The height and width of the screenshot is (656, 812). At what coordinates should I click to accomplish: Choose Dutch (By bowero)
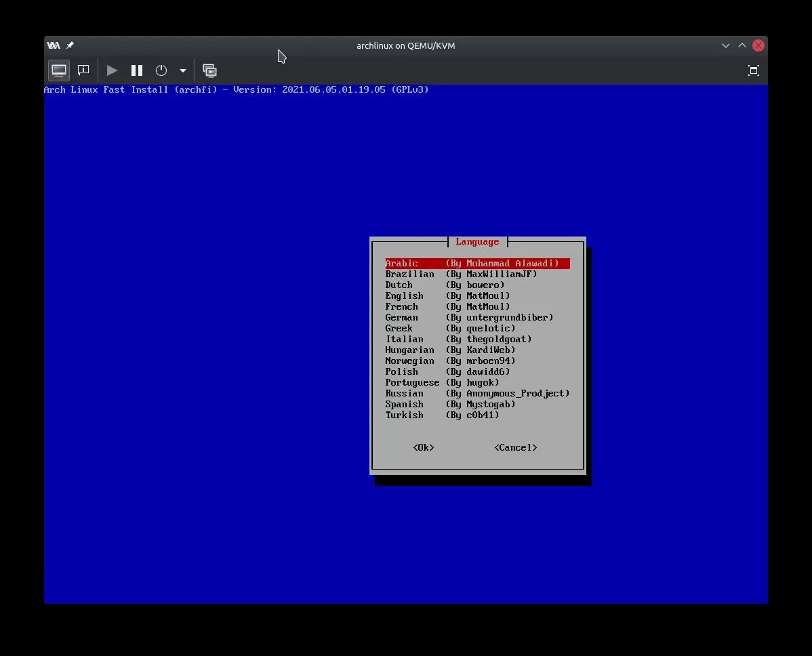point(477,285)
